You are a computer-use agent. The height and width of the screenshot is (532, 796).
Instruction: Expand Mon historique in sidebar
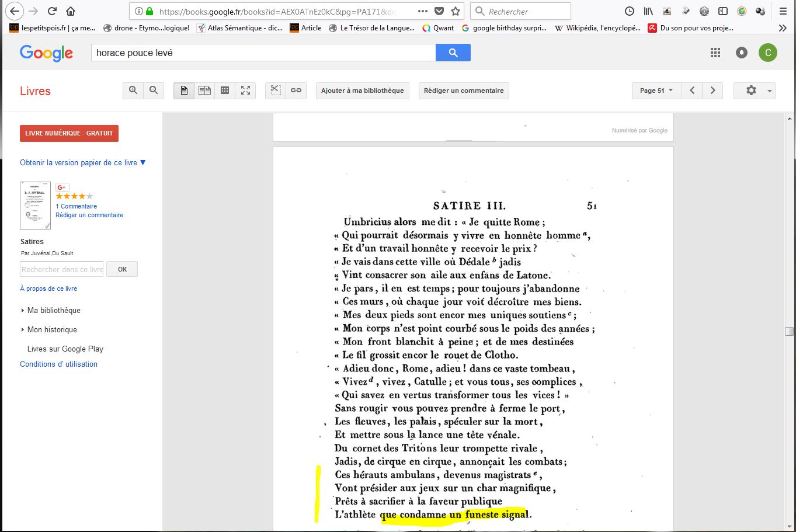point(52,329)
